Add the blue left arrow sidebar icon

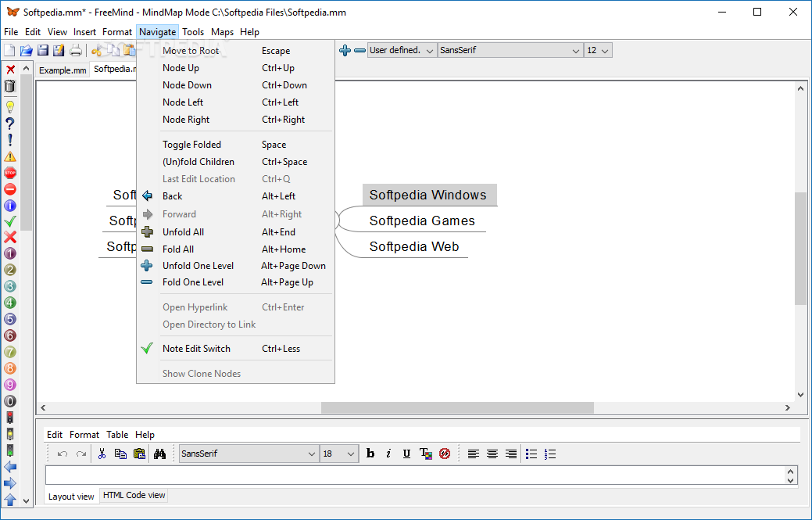[10, 467]
